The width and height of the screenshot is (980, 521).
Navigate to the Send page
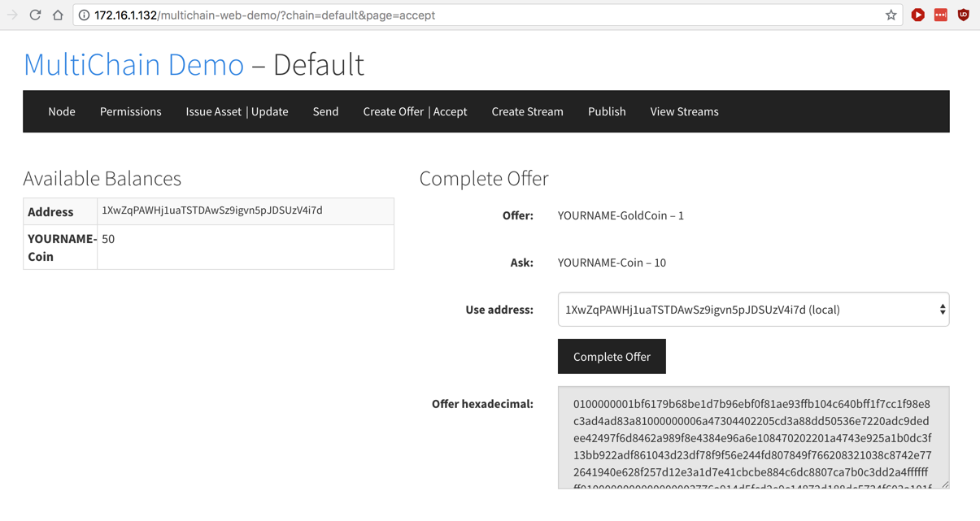pos(325,111)
